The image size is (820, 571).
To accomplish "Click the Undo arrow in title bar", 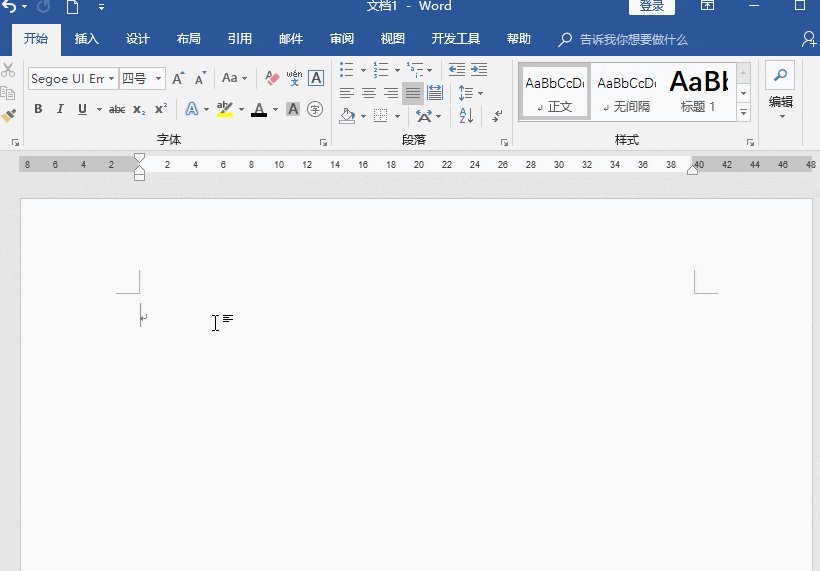I will 8,6.
